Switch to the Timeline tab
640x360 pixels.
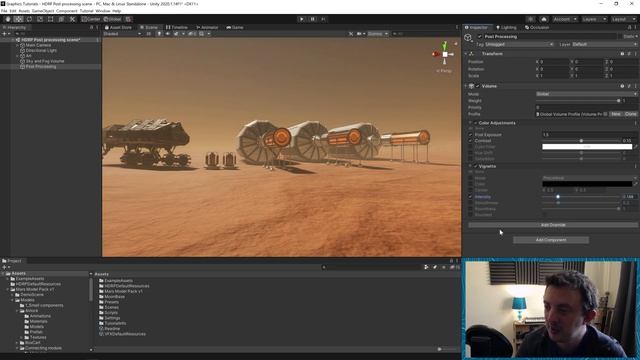[177, 27]
